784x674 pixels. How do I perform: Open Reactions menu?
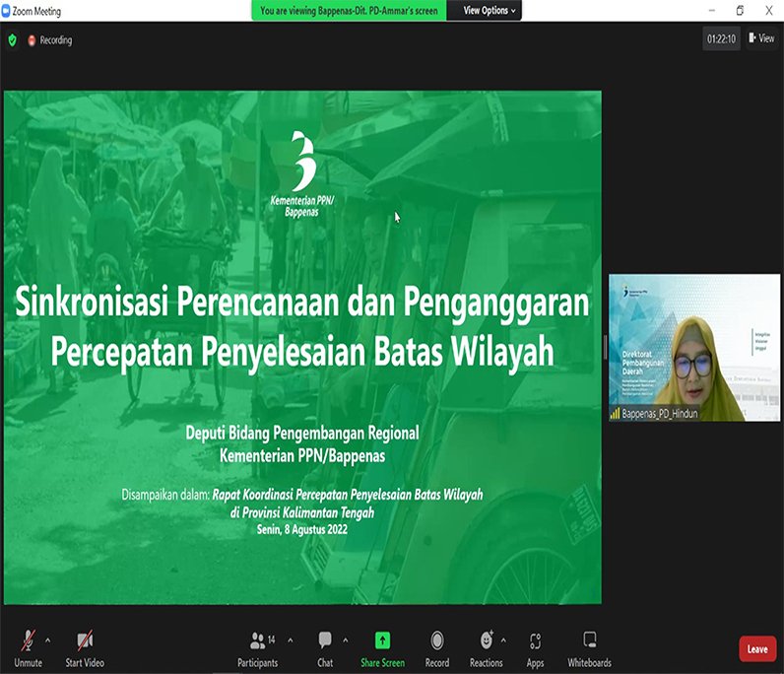pos(486,648)
